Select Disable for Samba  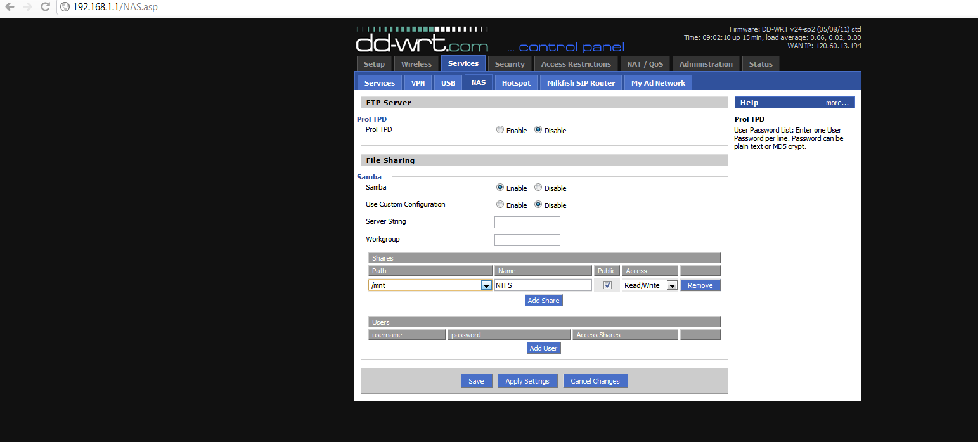[538, 188]
